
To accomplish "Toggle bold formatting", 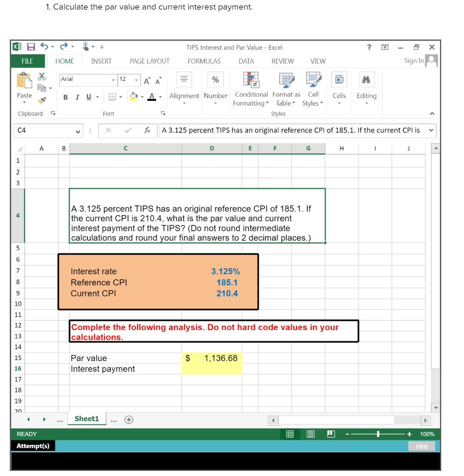I will point(65,97).
